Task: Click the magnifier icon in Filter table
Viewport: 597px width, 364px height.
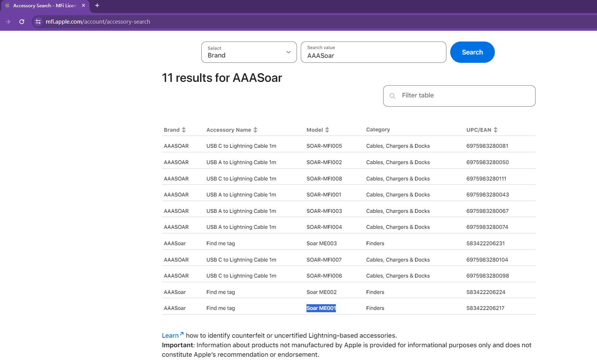Action: tap(392, 96)
